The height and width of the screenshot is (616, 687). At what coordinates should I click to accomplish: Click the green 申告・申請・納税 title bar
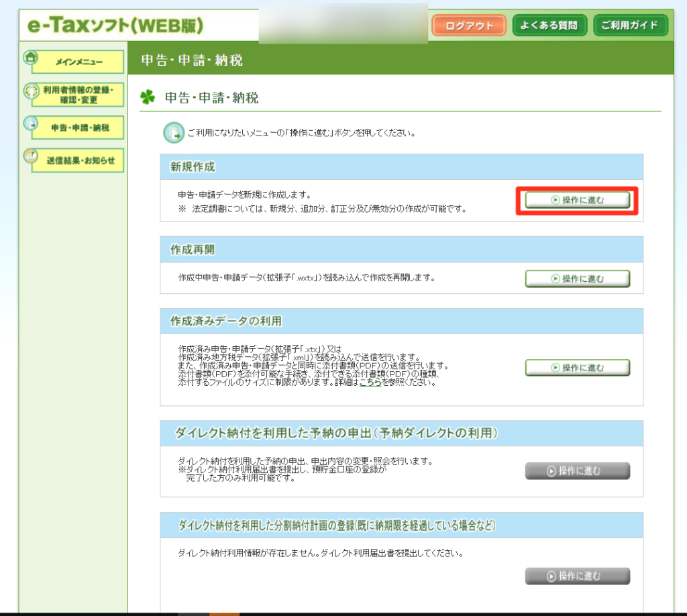pos(400,60)
